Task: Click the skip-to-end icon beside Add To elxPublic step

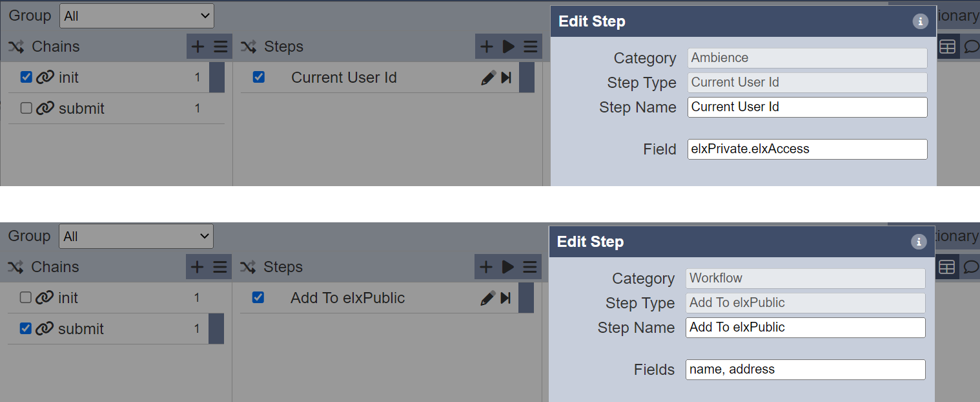Action: pos(505,298)
